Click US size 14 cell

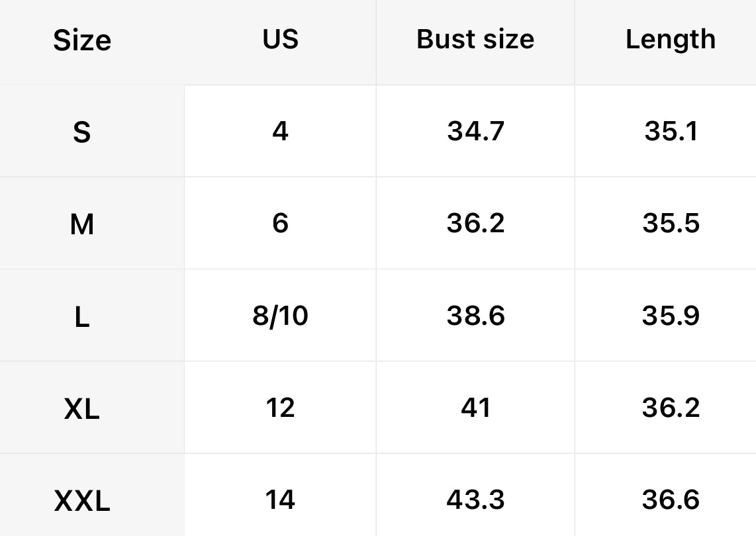tap(280, 500)
